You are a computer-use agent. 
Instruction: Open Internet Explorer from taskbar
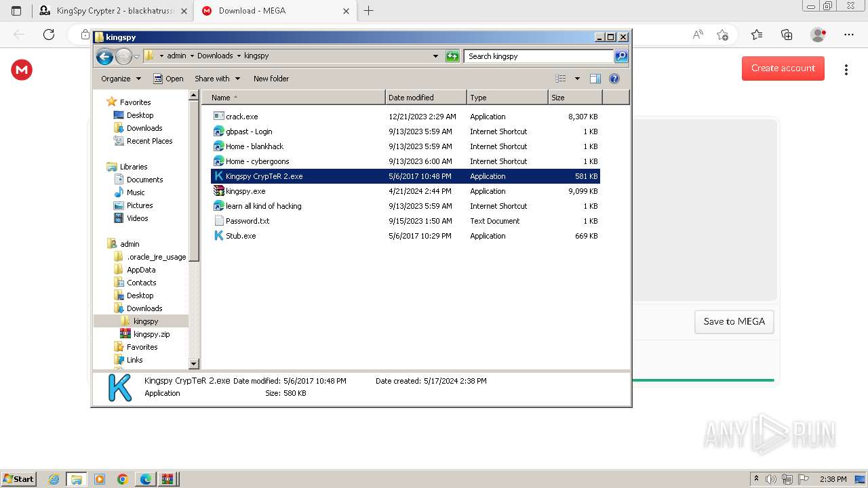click(54, 479)
